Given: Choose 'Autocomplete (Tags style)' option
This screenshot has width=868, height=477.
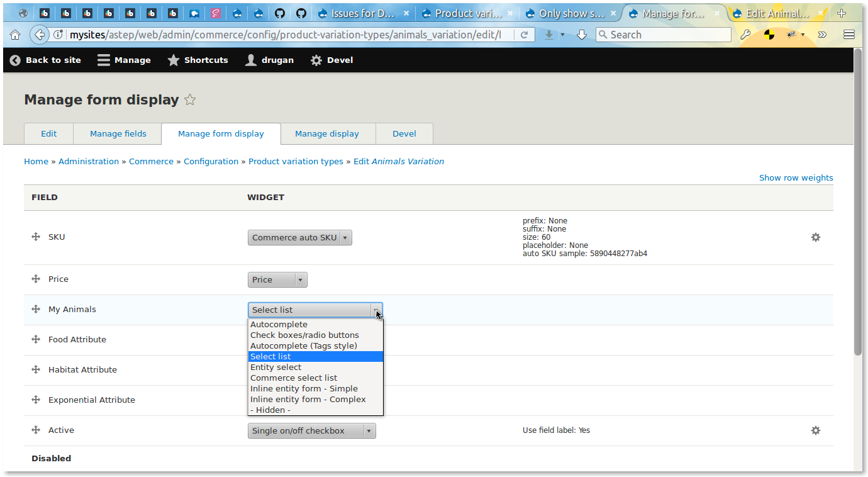Looking at the screenshot, I should 315,346.
